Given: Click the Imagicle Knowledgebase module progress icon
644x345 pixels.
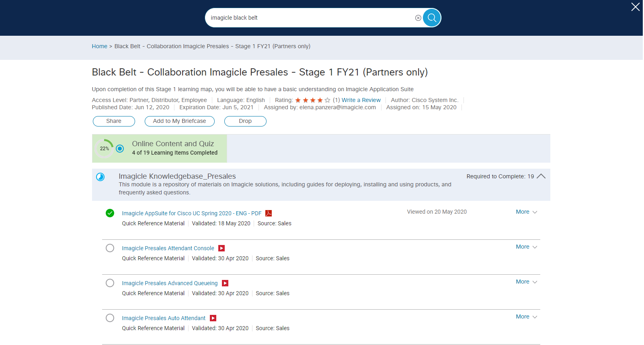Looking at the screenshot, I should point(100,177).
